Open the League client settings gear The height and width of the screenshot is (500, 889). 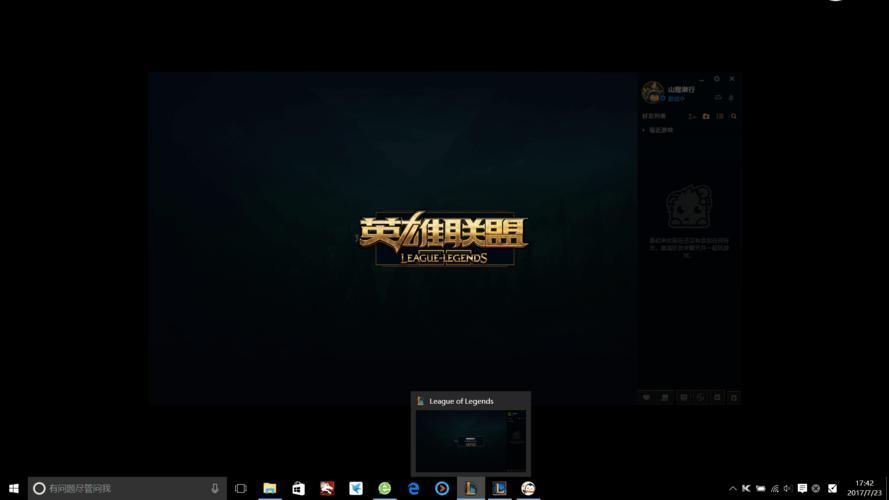click(717, 79)
